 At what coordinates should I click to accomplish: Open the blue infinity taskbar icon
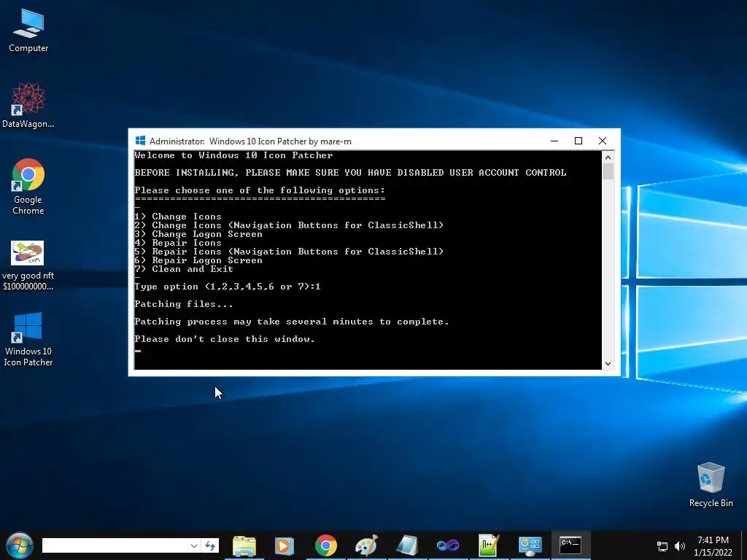(x=448, y=545)
